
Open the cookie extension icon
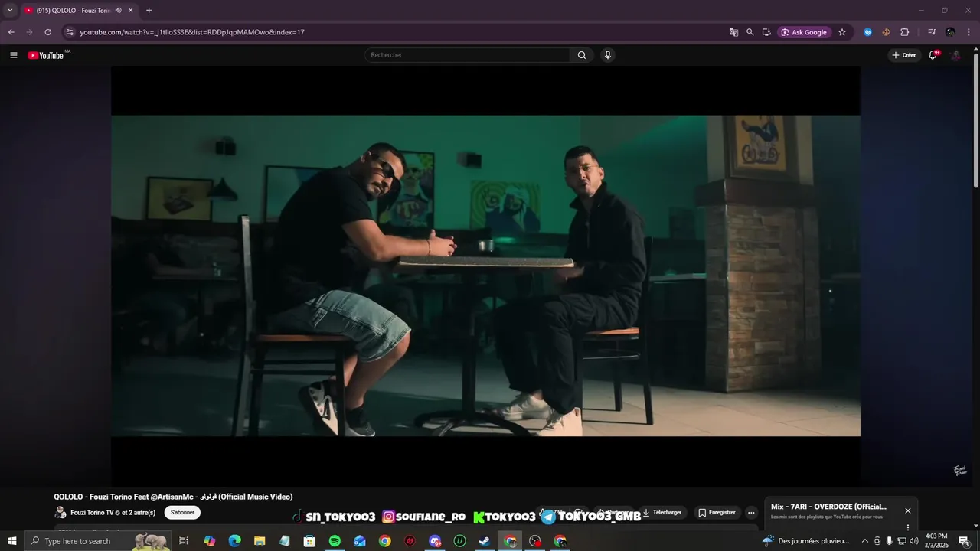[886, 32]
